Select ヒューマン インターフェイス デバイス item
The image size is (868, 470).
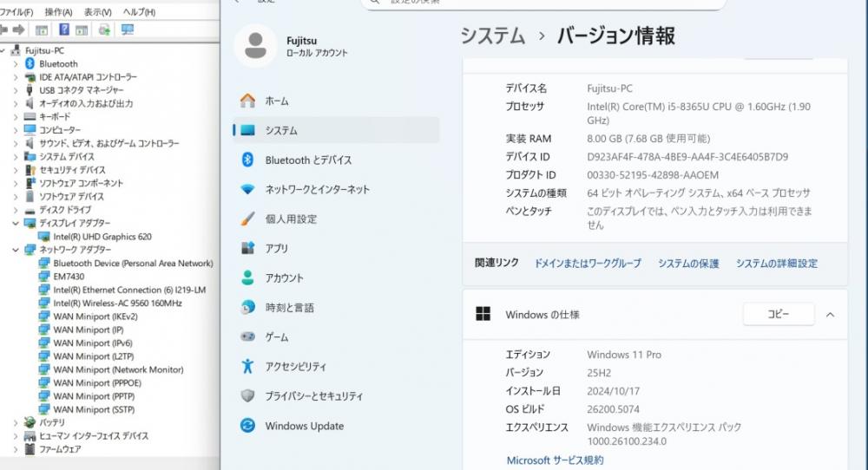click(94, 435)
